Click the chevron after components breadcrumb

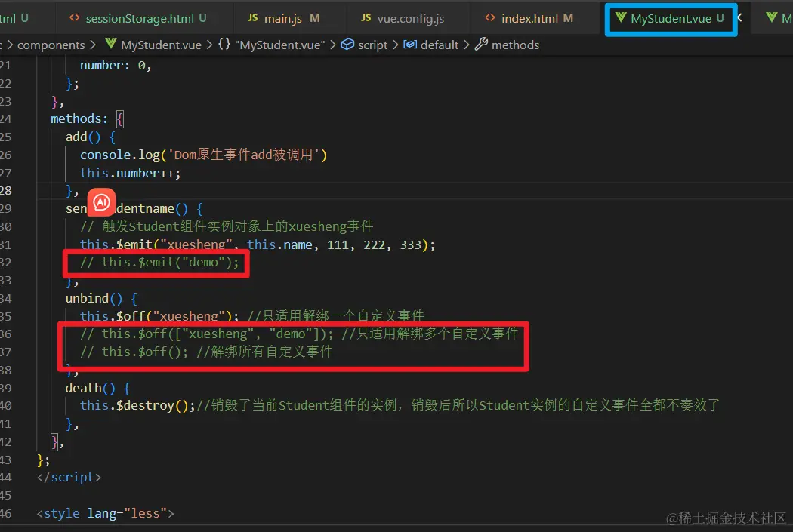point(93,45)
